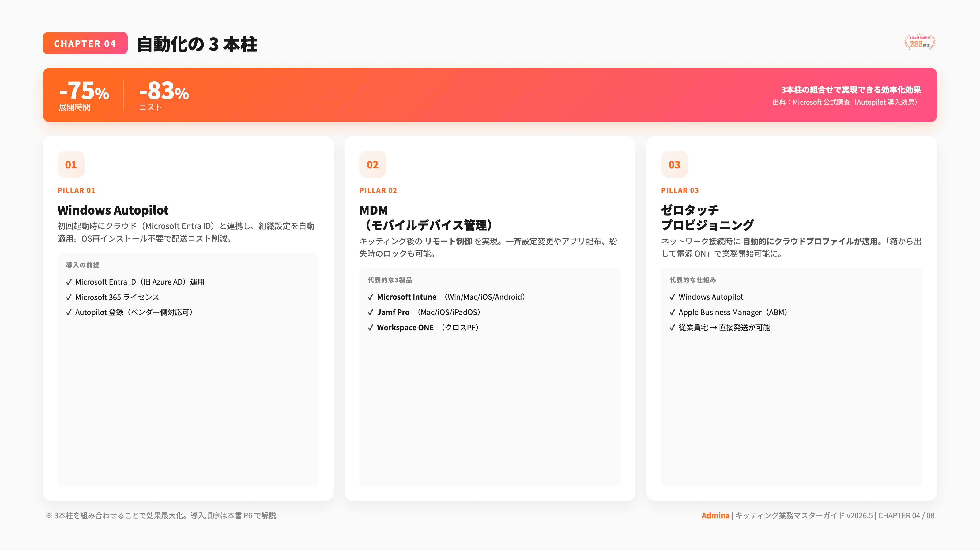Click the 02 number badge
This screenshot has height=551, width=980.
click(372, 164)
